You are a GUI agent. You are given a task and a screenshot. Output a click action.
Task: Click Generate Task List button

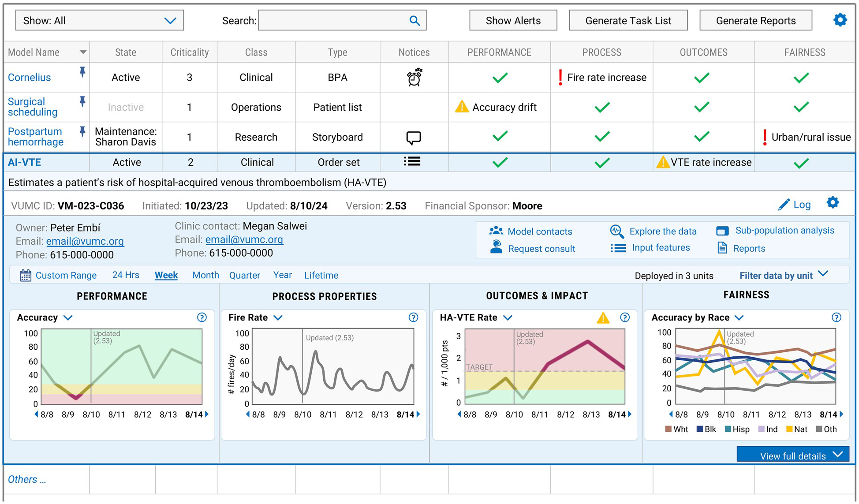628,20
